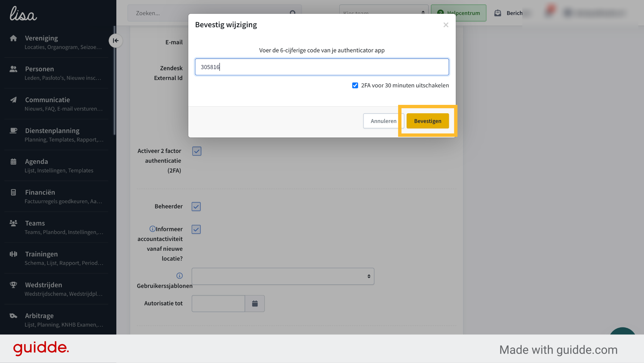Collapse the sidebar with the arrow icon
This screenshot has height=363, width=644.
[116, 41]
